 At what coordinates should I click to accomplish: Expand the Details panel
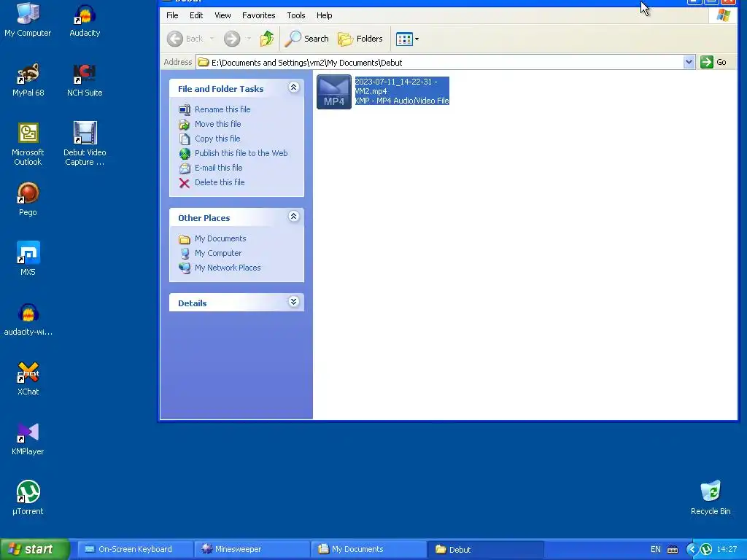(293, 301)
